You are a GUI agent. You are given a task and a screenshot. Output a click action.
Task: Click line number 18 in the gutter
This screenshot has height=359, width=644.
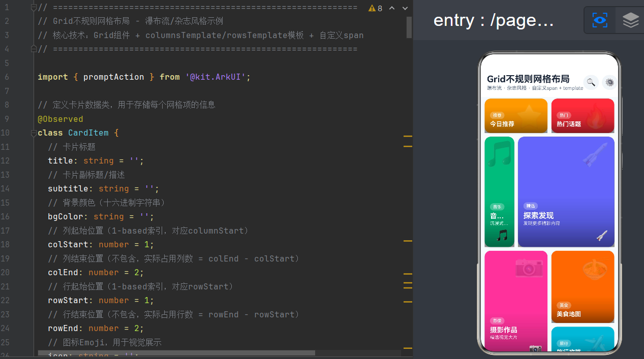coord(5,244)
